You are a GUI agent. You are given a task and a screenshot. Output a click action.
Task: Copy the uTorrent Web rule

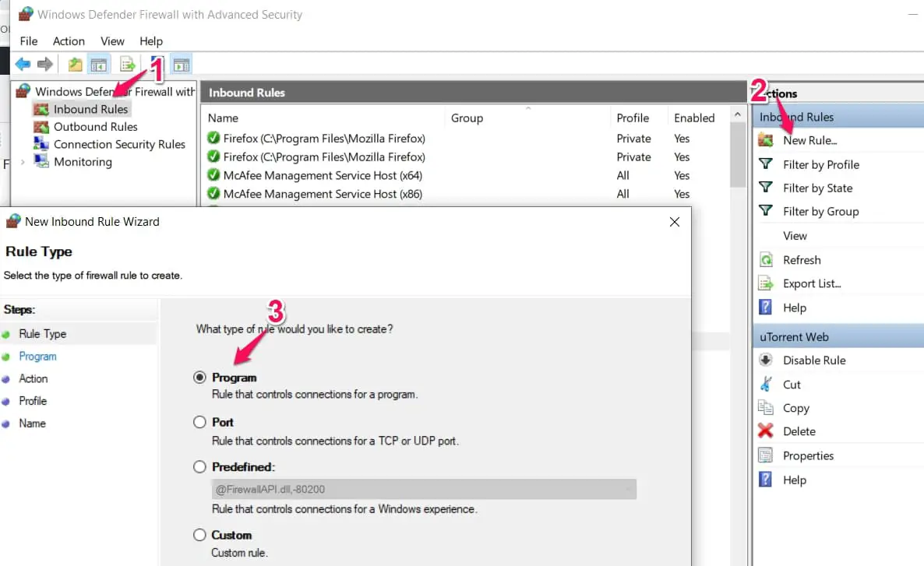795,408
